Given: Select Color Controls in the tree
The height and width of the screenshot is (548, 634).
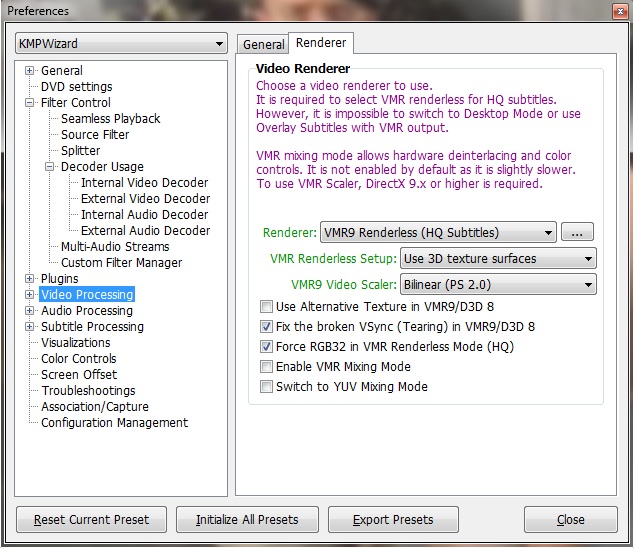Looking at the screenshot, I should [x=78, y=359].
